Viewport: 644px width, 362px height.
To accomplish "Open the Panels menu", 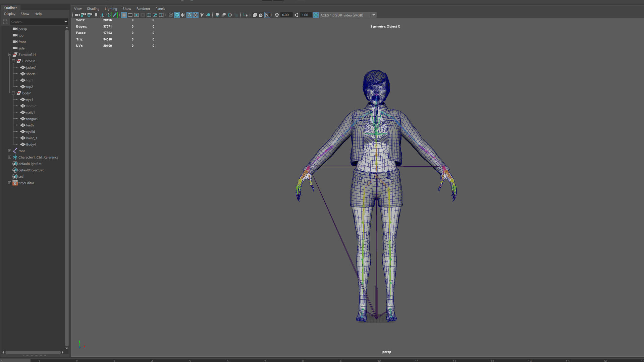I will tap(160, 9).
